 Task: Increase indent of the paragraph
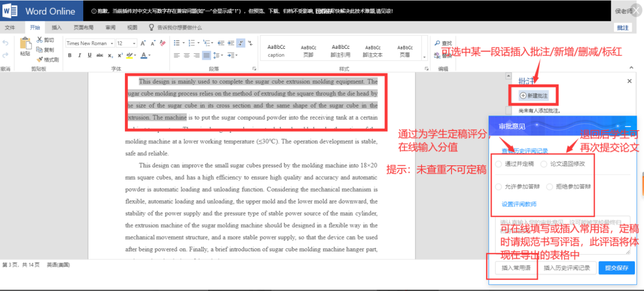click(x=231, y=43)
